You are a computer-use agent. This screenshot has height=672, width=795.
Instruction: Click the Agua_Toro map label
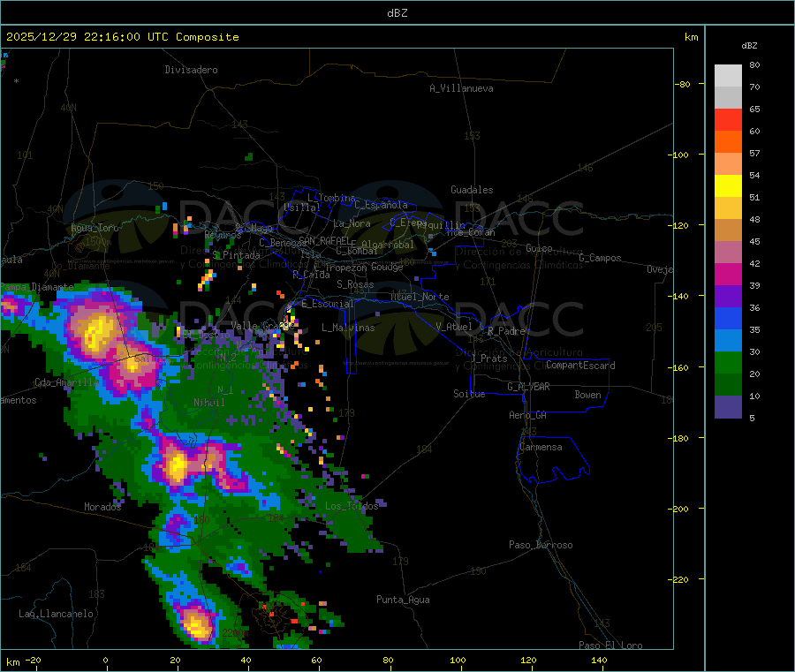tap(95, 228)
